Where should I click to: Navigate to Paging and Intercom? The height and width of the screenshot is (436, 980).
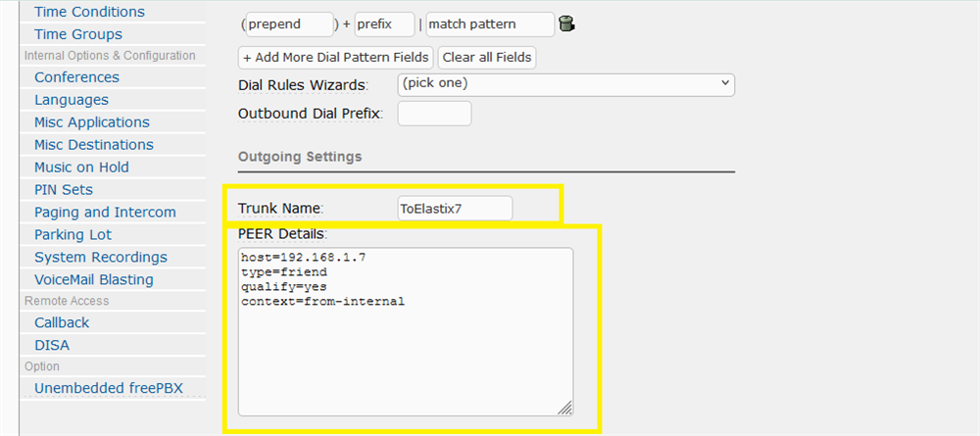coord(105,213)
